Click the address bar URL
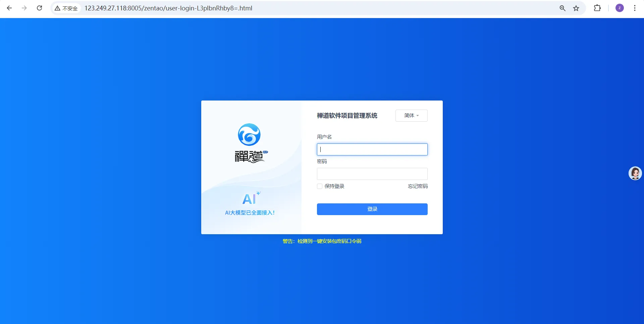644x324 pixels. (x=168, y=8)
